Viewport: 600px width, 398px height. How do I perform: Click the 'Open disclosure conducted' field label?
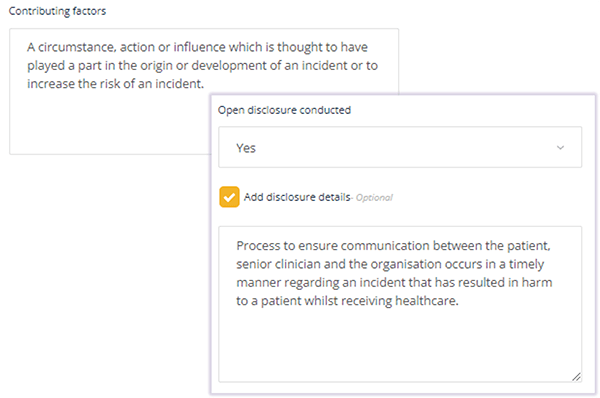pyautogui.click(x=284, y=110)
